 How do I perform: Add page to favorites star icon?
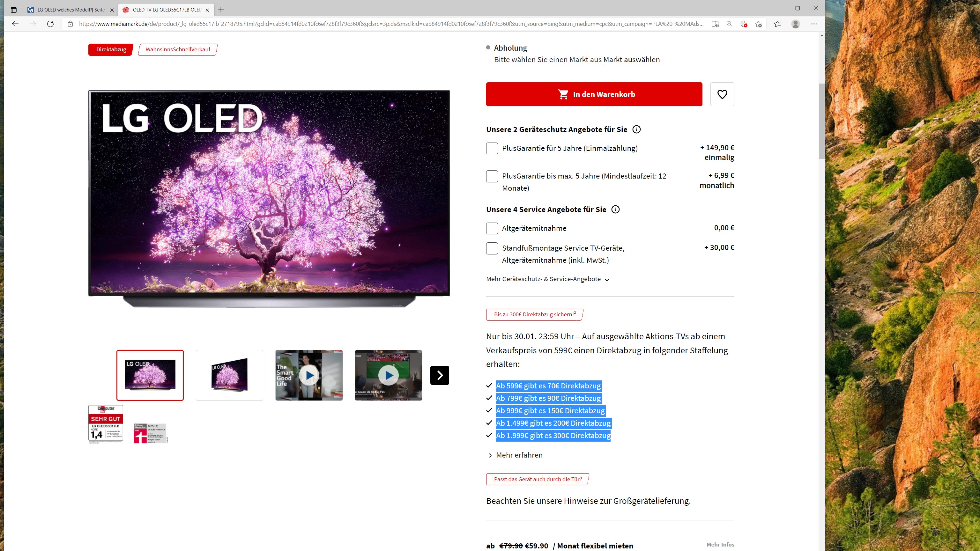tap(758, 24)
